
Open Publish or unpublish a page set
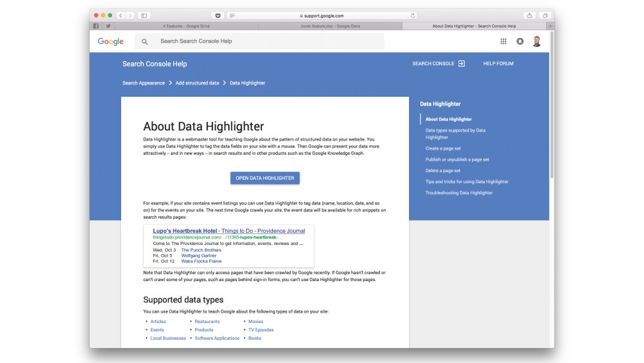[x=457, y=159]
